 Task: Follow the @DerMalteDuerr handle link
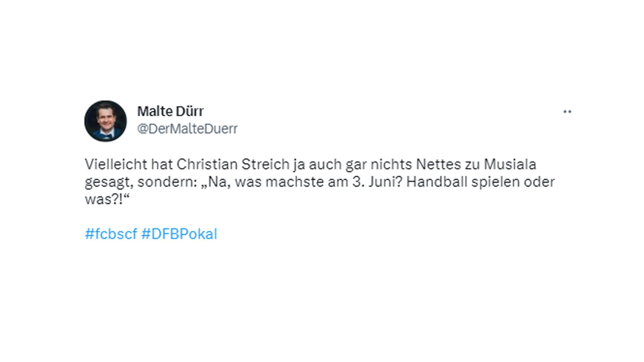[186, 129]
